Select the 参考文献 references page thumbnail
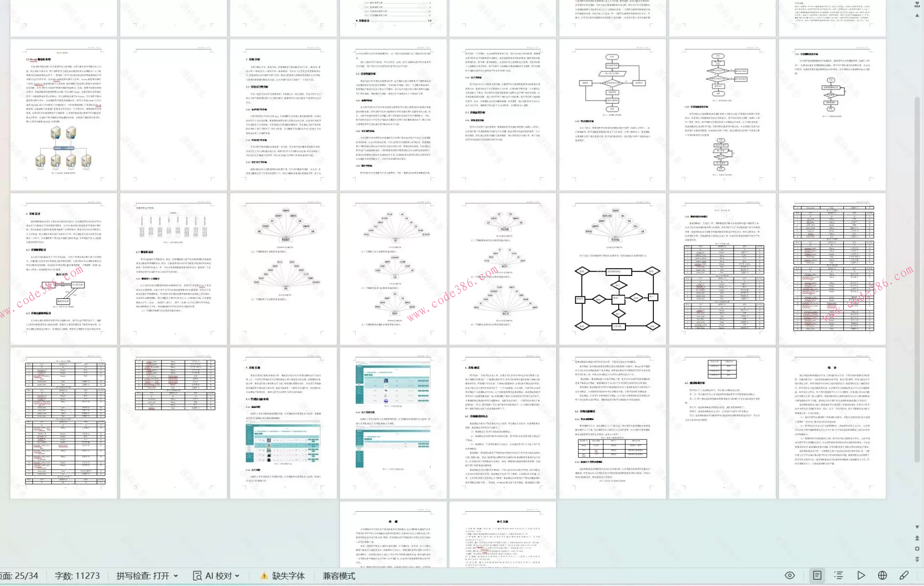Image resolution: width=924 pixels, height=586 pixels. (x=503, y=534)
